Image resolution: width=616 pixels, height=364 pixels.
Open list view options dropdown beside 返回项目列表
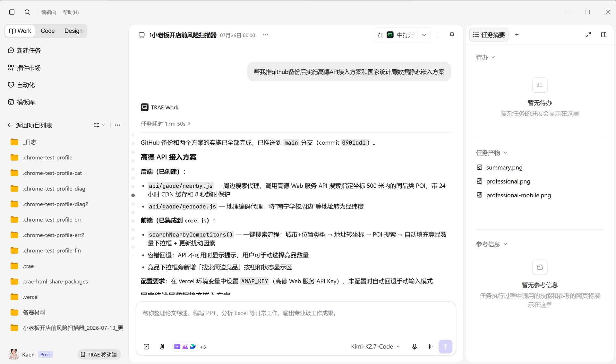point(99,125)
